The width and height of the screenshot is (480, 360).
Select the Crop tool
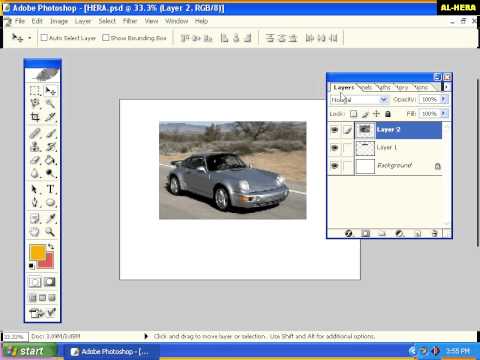coord(35,117)
